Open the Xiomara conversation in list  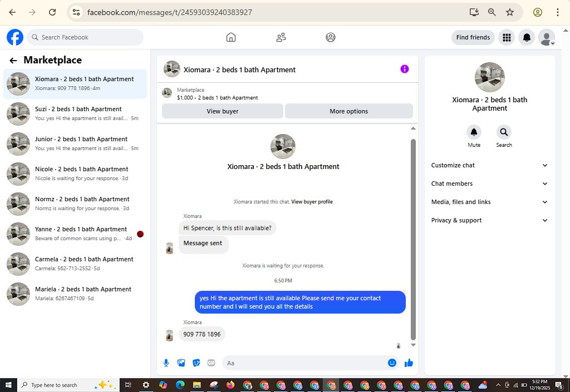(75, 84)
